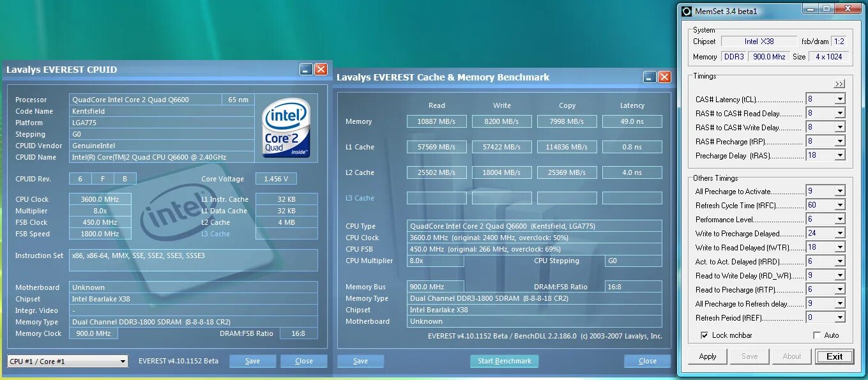Open the Refresh Period (tREF) dropdown

(x=840, y=318)
